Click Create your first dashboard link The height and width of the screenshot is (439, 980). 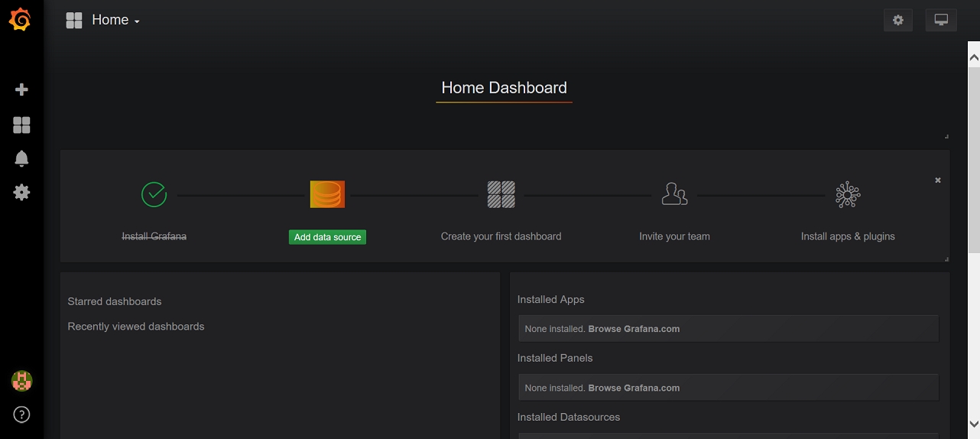point(501,236)
